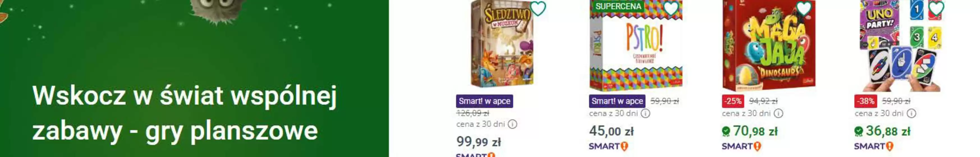Click the SMART logo under 36,88 zł
The height and width of the screenshot is (157, 980).
874,146
